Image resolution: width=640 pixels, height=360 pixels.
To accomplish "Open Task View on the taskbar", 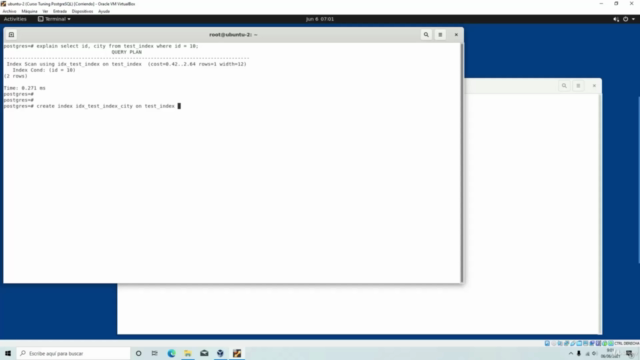I will pyautogui.click(x=155, y=353).
